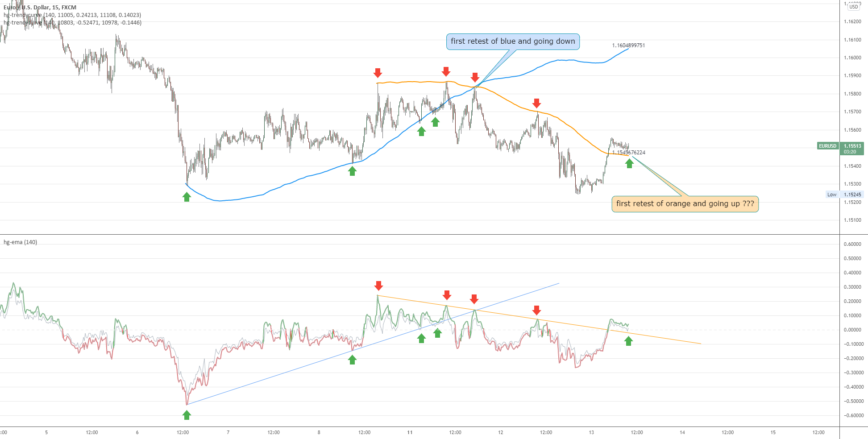Click the 1.15600 level on price axis

click(x=852, y=130)
